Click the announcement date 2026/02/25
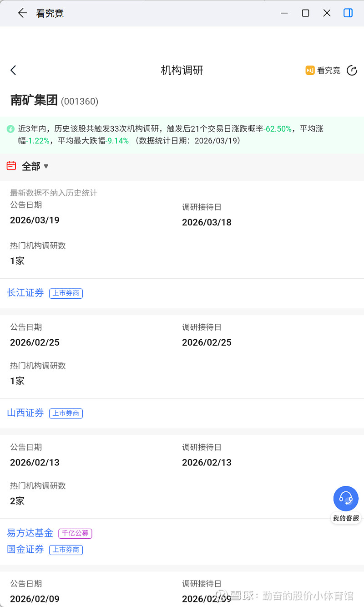The height and width of the screenshot is (607, 364). [x=35, y=342]
